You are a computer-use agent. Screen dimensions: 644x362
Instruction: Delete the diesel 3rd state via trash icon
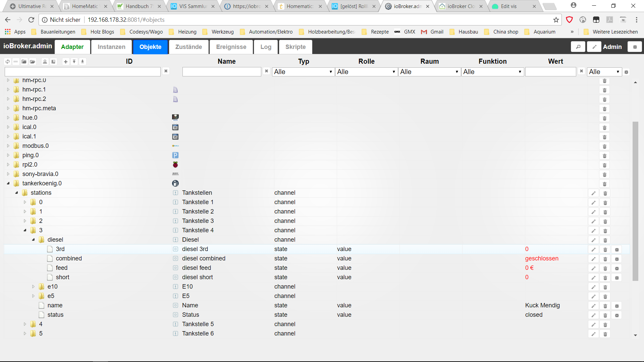click(x=605, y=250)
